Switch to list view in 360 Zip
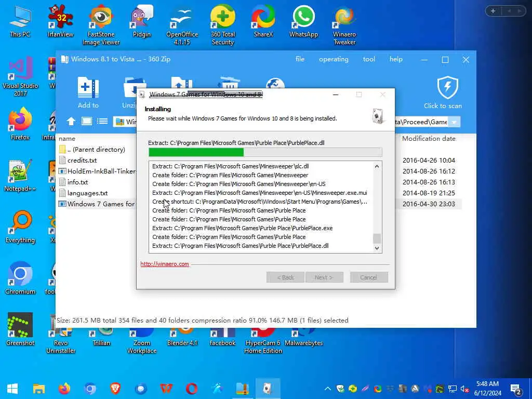 (102, 121)
